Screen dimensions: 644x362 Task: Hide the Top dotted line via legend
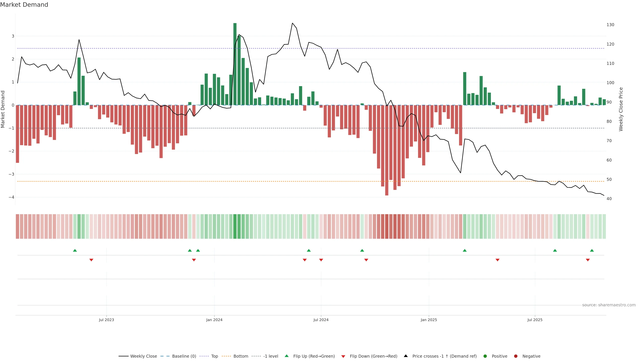point(214,356)
